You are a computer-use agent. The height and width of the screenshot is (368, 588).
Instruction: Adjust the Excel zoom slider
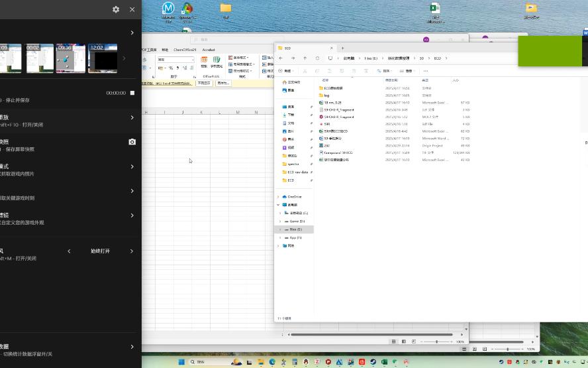click(436, 341)
